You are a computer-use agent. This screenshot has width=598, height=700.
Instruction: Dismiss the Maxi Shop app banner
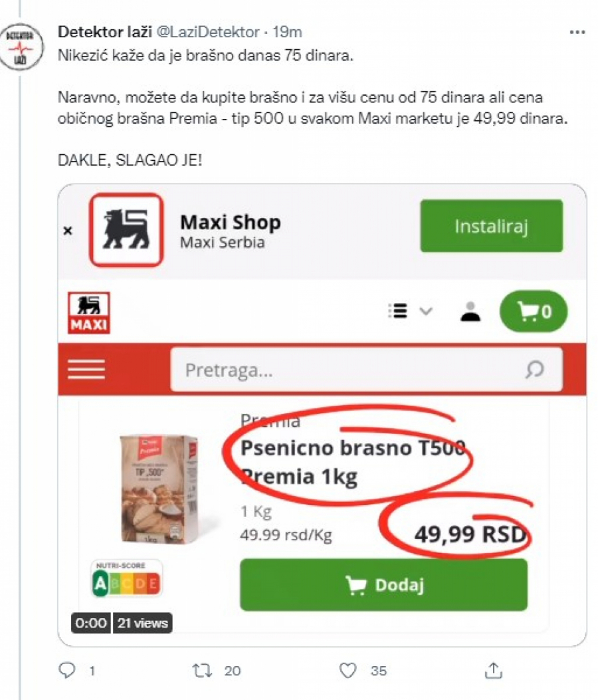tap(68, 231)
